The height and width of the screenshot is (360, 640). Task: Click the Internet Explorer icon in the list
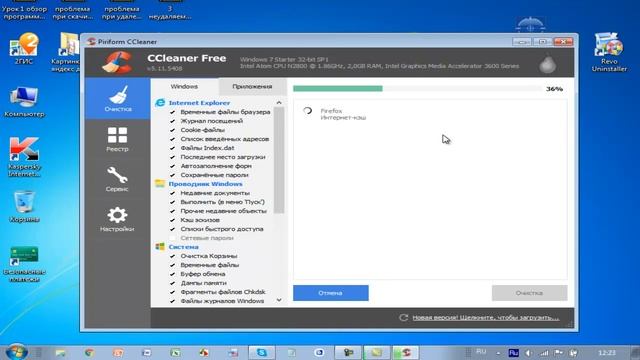click(160, 103)
